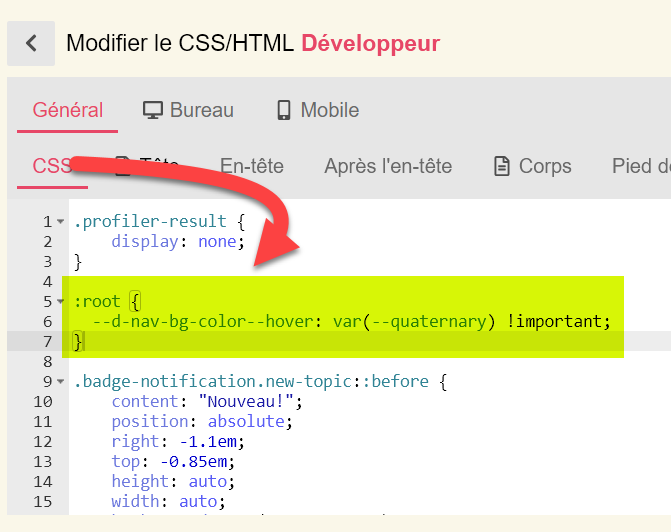Image resolution: width=671 pixels, height=532 pixels.
Task: Click 'display: none;' on line 2
Action: click(x=178, y=241)
